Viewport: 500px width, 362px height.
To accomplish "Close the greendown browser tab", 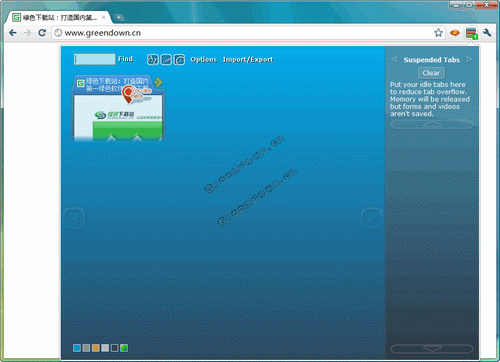I will [x=104, y=17].
